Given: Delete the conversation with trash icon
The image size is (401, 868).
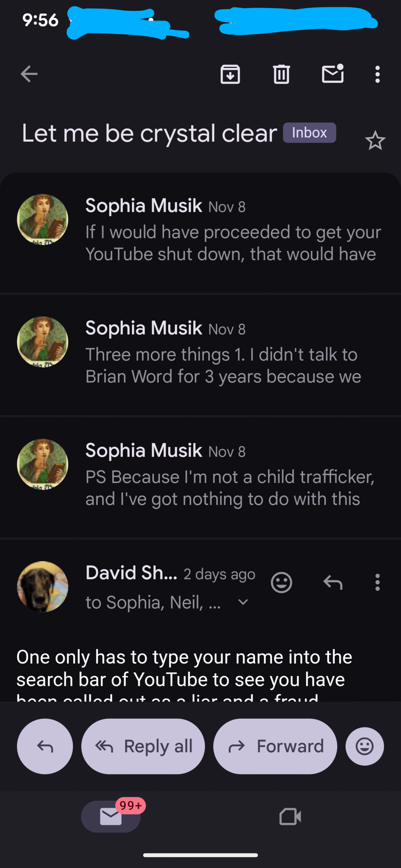Looking at the screenshot, I should point(281,74).
